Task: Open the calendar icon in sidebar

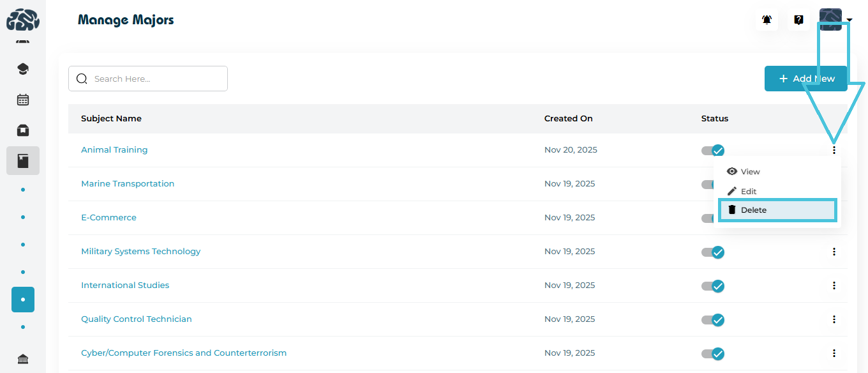Action: click(x=23, y=100)
